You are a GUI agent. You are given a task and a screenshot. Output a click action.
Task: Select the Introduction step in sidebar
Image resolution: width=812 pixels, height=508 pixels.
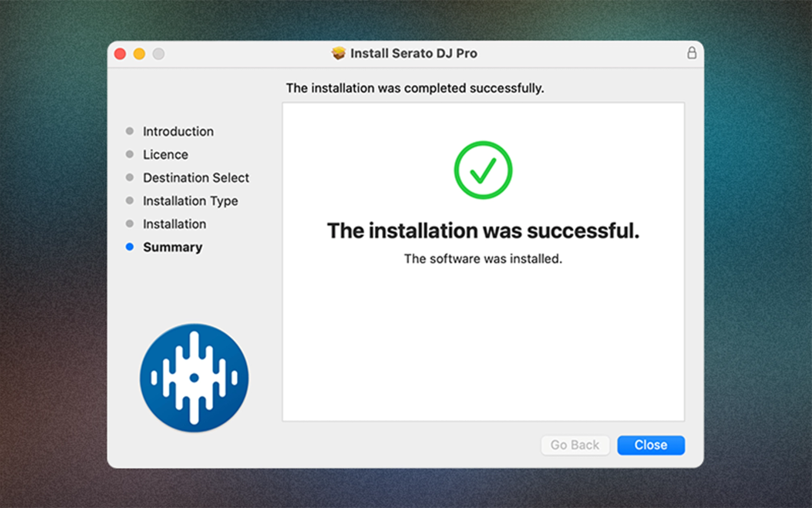pos(178,131)
